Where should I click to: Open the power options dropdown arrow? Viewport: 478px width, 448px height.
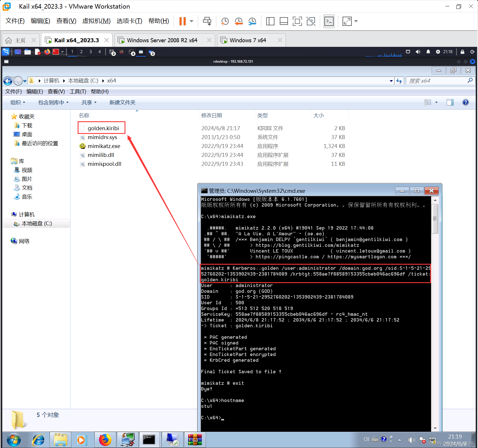coord(192,21)
